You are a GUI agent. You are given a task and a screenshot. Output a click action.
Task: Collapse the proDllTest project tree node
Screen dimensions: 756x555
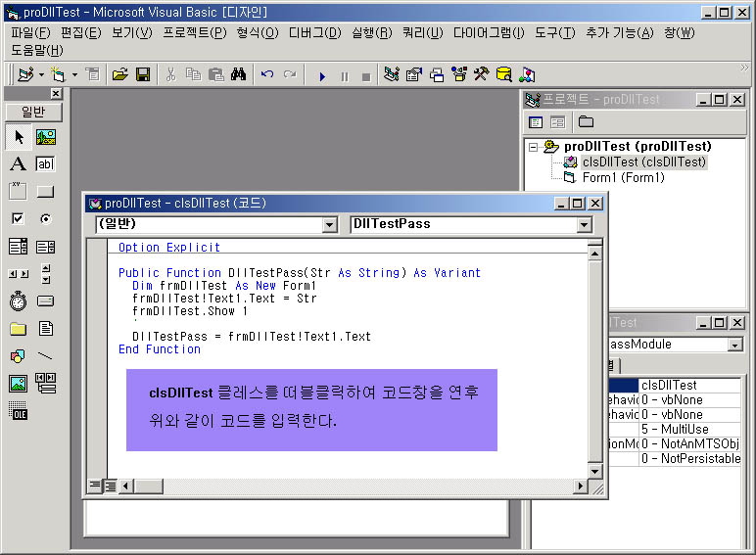[533, 147]
